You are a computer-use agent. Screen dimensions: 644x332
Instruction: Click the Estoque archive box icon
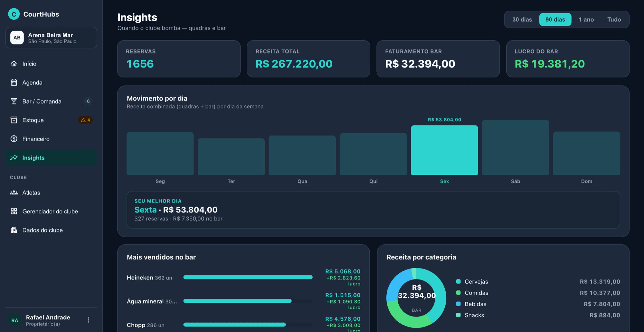[14, 120]
